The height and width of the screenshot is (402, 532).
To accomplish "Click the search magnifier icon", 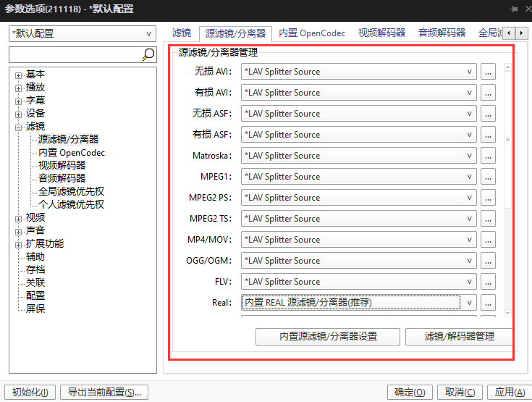I will (148, 54).
